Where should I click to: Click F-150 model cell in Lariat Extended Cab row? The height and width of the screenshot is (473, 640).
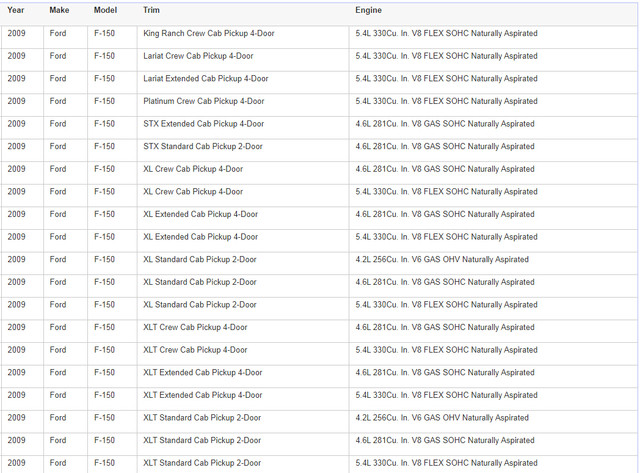click(x=104, y=78)
